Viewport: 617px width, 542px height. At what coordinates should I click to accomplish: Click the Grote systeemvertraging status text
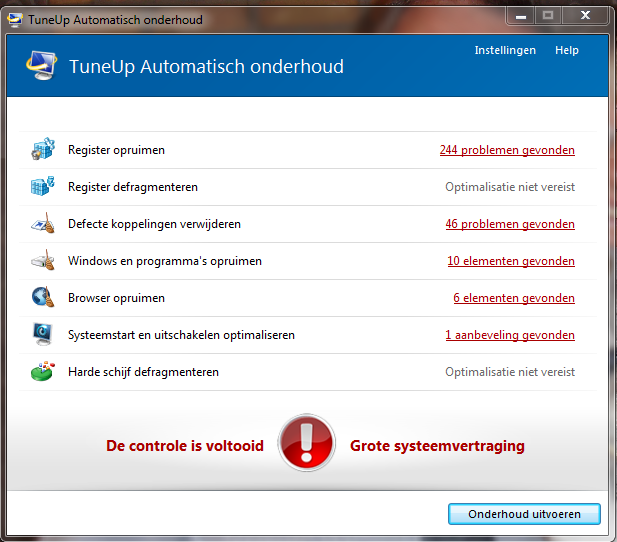click(x=437, y=446)
